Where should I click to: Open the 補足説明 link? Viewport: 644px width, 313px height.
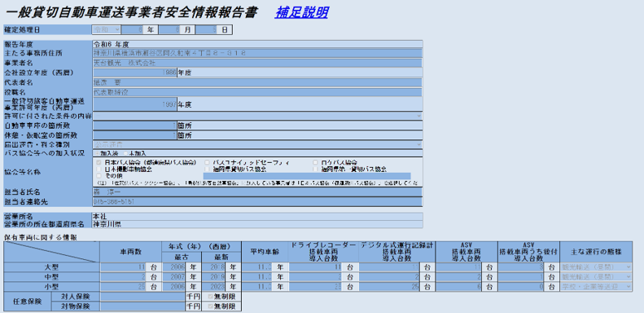301,13
